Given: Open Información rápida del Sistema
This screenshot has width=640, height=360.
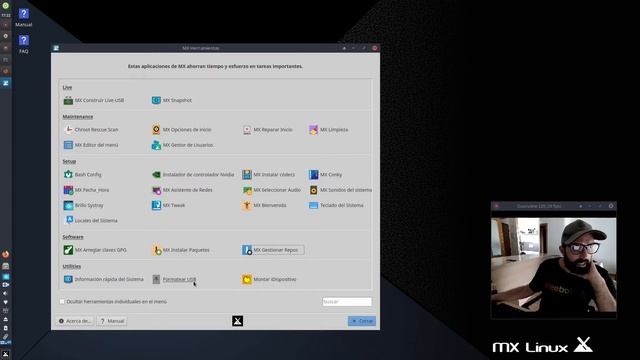Looking at the screenshot, I should [x=104, y=279].
